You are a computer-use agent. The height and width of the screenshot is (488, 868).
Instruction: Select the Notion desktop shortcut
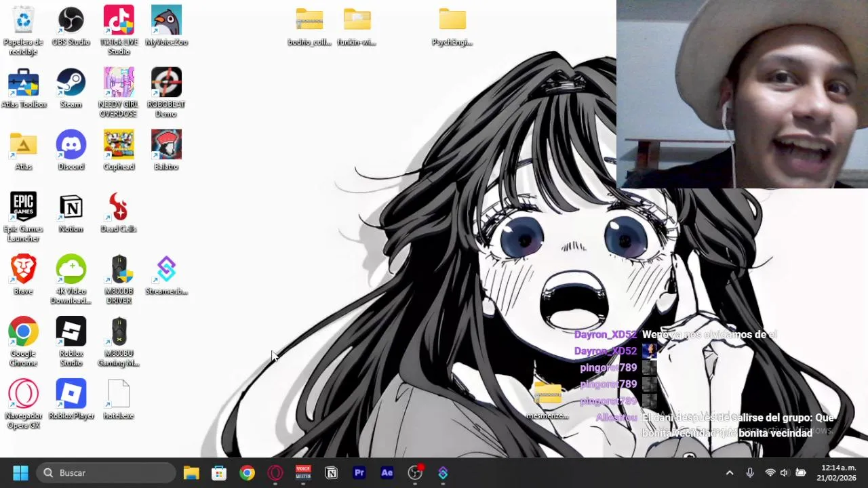coord(71,213)
